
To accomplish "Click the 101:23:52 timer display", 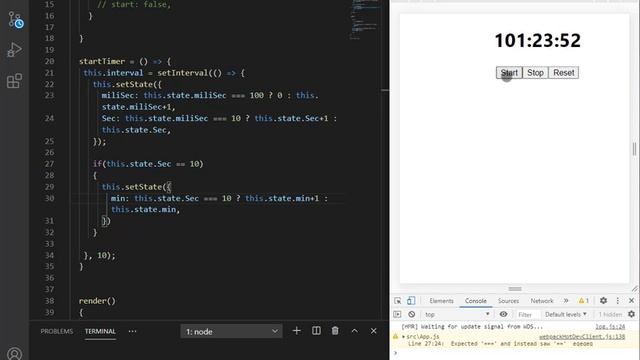I will pyautogui.click(x=538, y=40).
